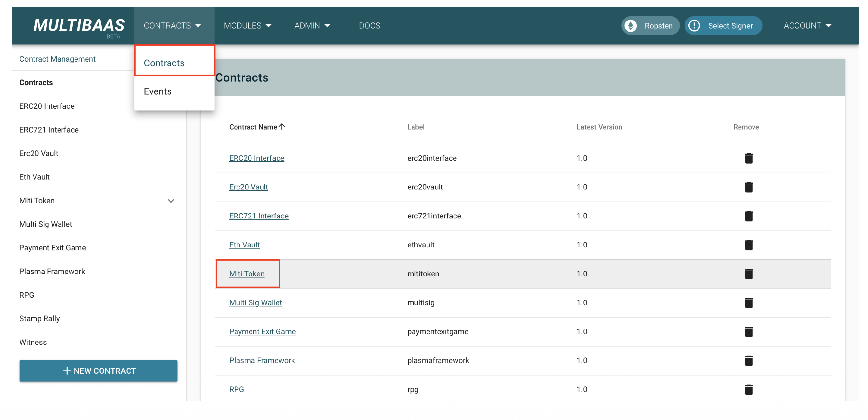The image size is (868, 420).
Task: Open the Plasma Framework table link
Action: click(x=262, y=361)
